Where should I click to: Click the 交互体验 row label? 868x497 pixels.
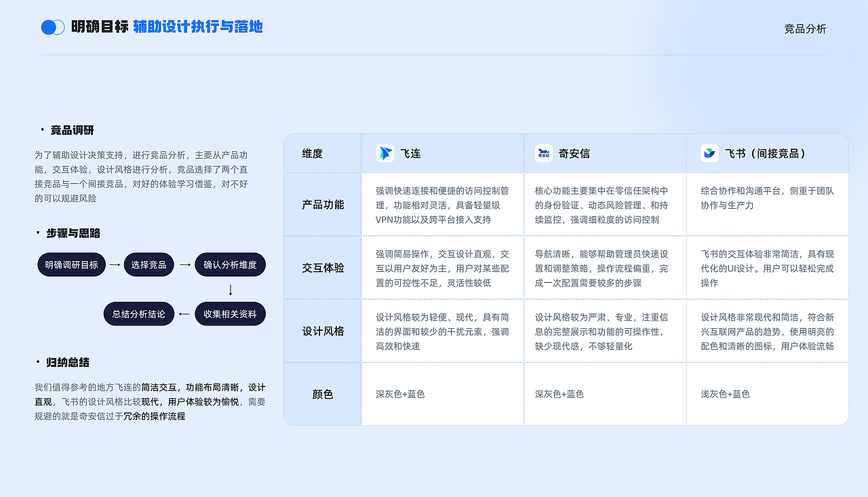[x=323, y=268]
